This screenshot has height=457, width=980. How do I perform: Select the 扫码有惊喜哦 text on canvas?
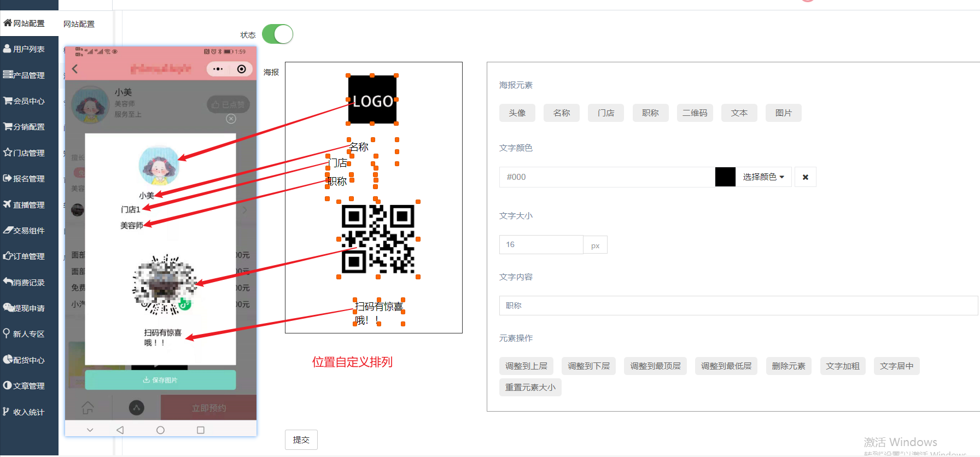click(378, 313)
